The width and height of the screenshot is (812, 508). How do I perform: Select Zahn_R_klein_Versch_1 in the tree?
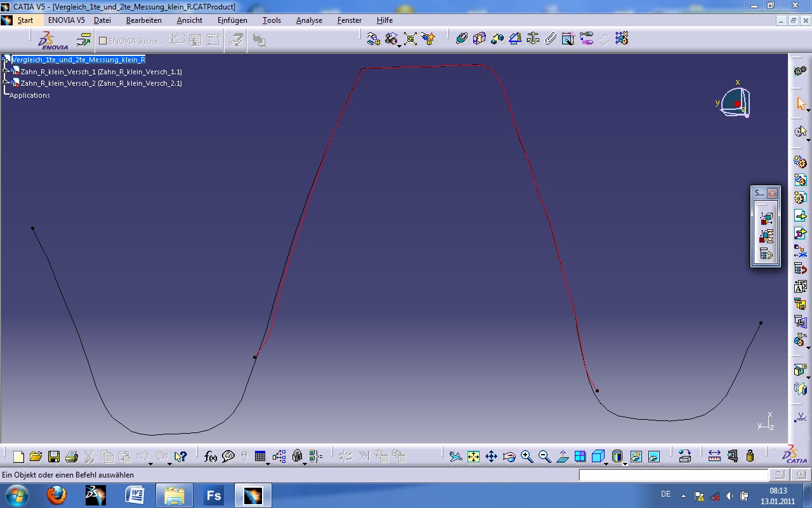click(101, 72)
